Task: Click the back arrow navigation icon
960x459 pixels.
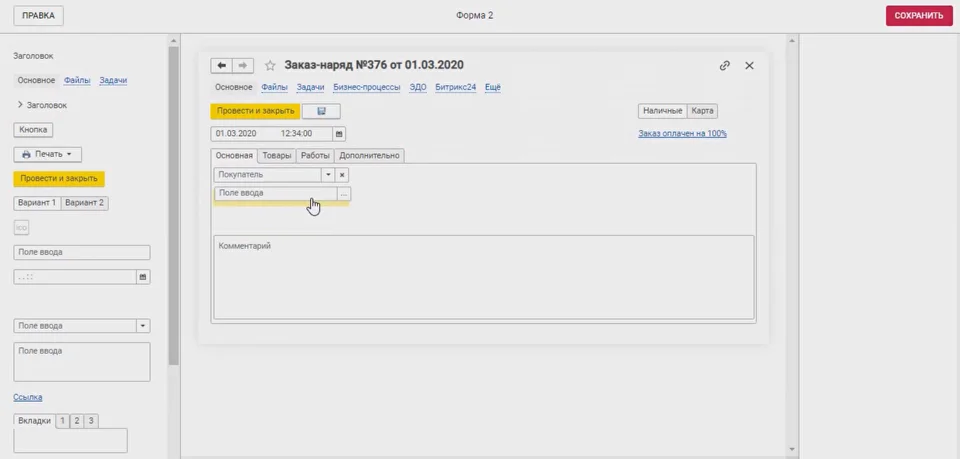Action: pyautogui.click(x=221, y=65)
